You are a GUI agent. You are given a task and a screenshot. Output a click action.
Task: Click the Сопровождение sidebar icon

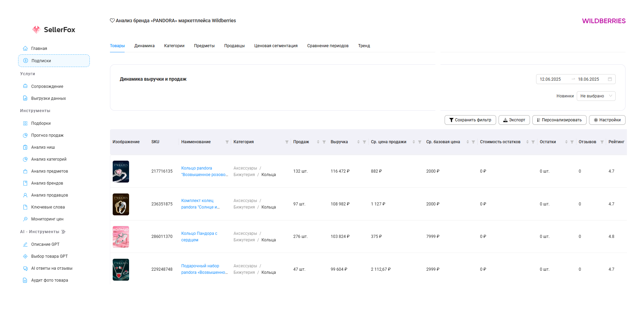[25, 86]
